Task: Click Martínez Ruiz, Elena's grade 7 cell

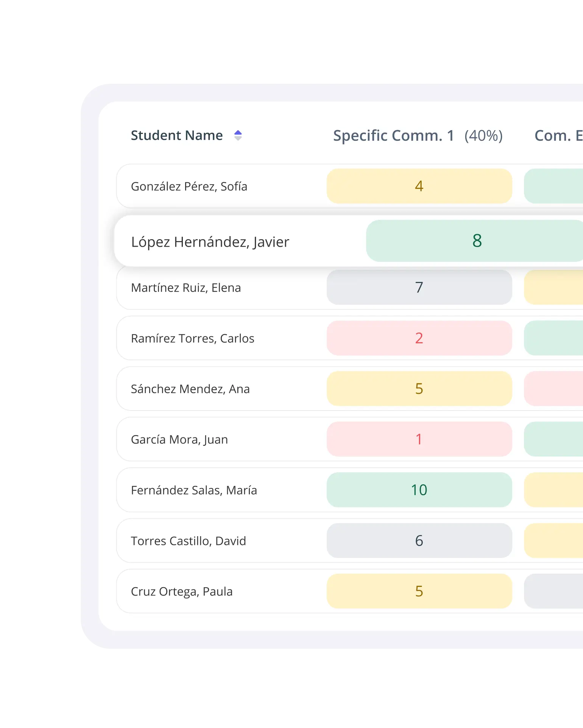Action: click(x=419, y=288)
